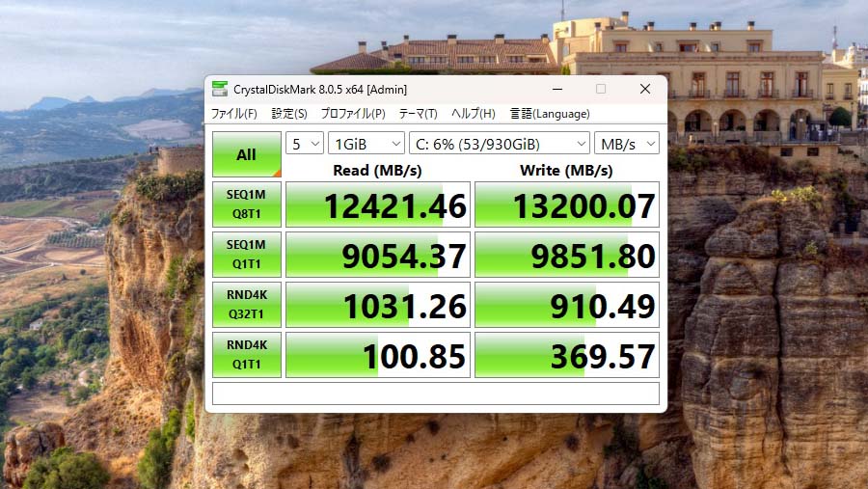Open the ヘルプ(H) menu
868x489 pixels.
tap(474, 114)
